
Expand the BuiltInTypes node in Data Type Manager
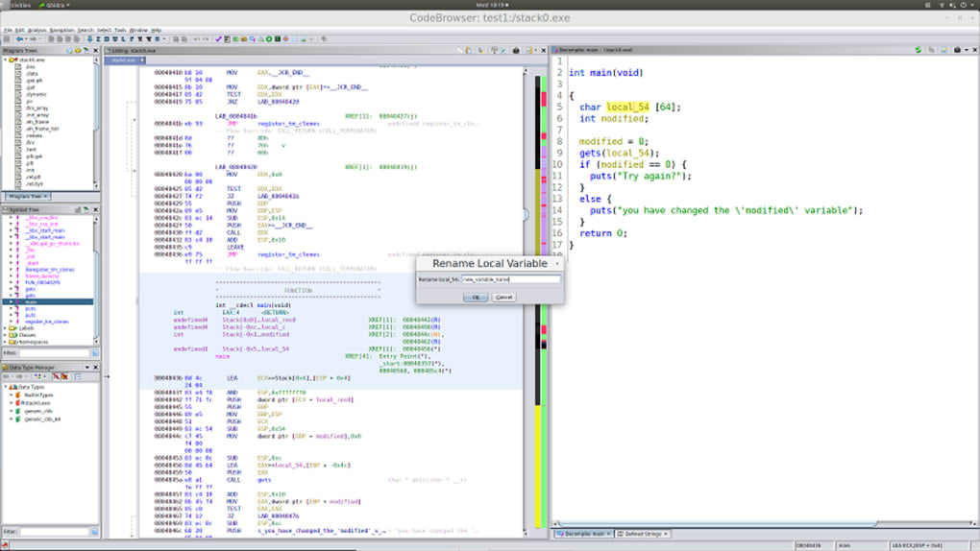(12, 395)
